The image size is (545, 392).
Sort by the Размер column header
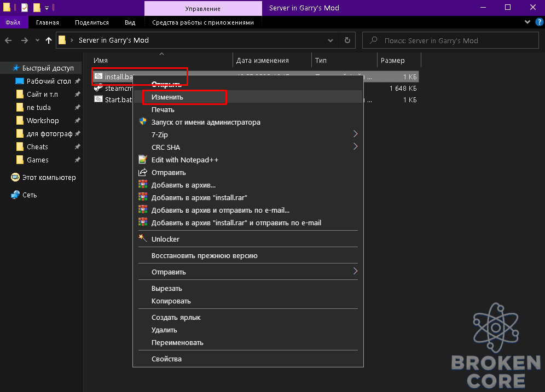click(399, 61)
